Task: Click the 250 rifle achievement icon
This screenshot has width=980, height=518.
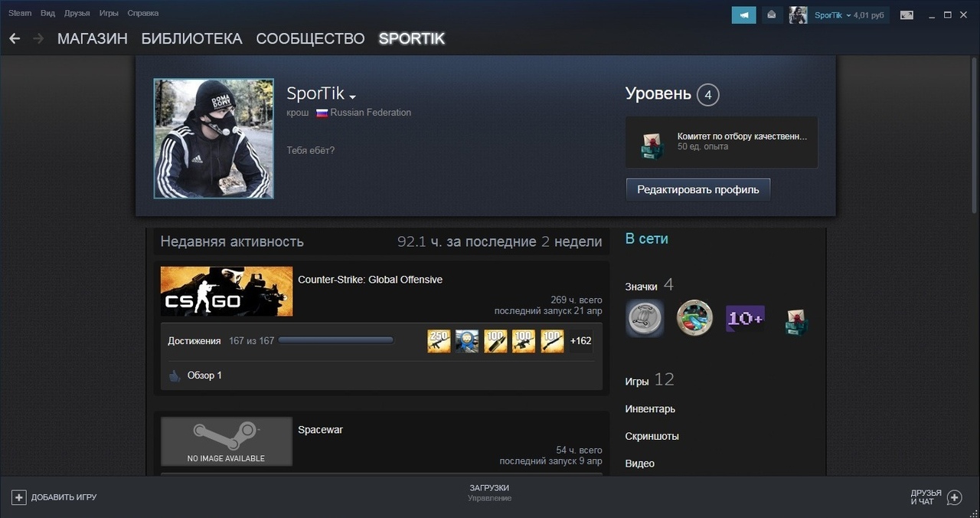Action: [x=439, y=341]
